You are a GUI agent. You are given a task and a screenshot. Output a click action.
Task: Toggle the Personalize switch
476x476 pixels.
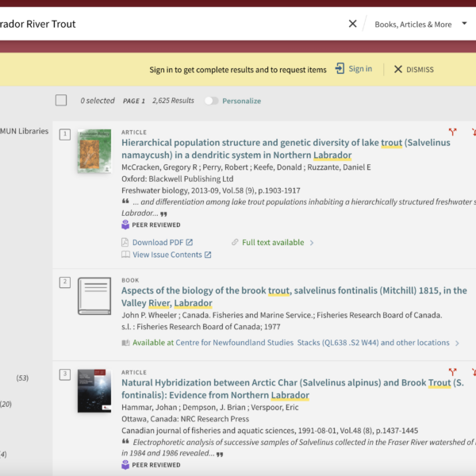(211, 101)
